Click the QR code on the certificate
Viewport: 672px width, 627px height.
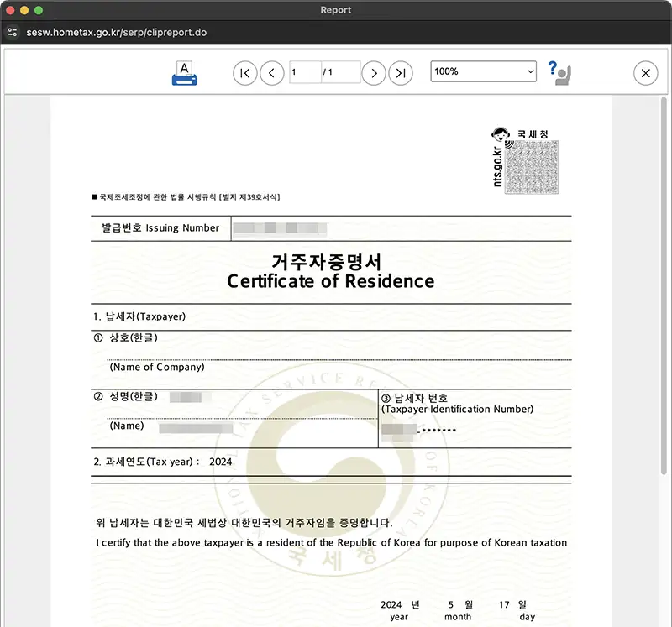[532, 167]
